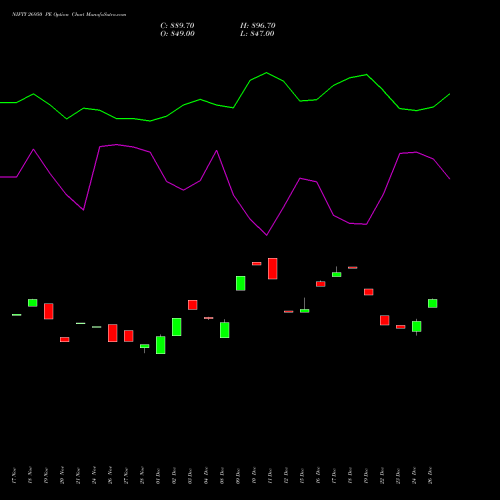
Task: Select the 04 Dec date label
Action: [x=206, y=476]
